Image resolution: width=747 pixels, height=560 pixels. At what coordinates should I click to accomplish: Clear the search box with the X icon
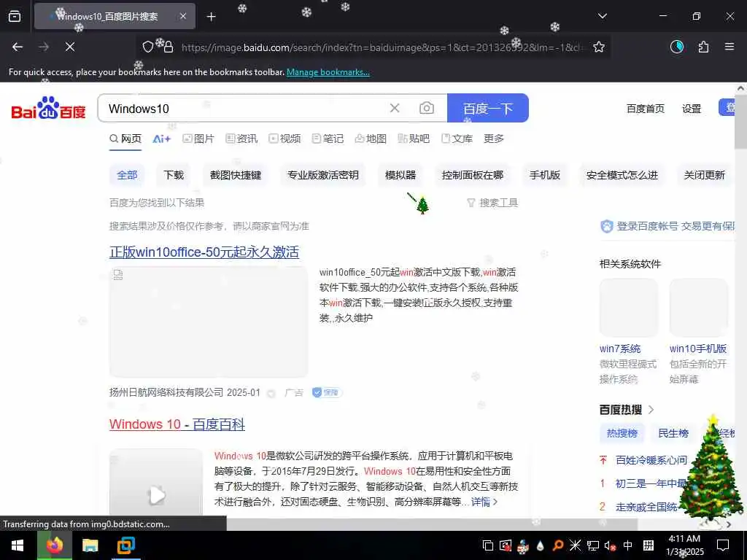[x=395, y=108]
